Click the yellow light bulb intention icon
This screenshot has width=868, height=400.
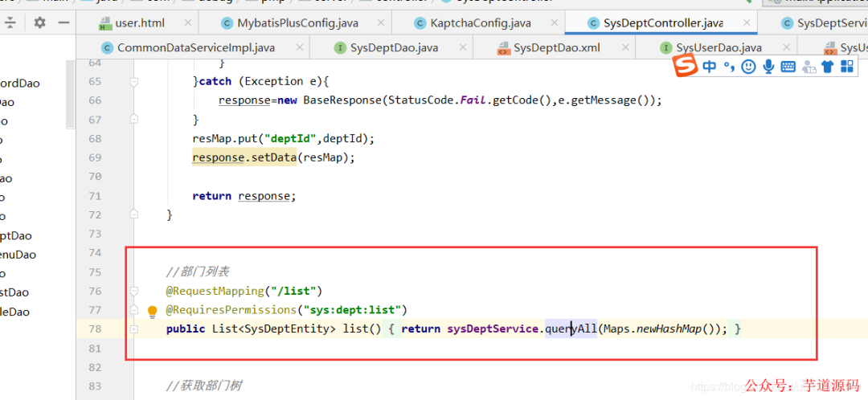153,311
